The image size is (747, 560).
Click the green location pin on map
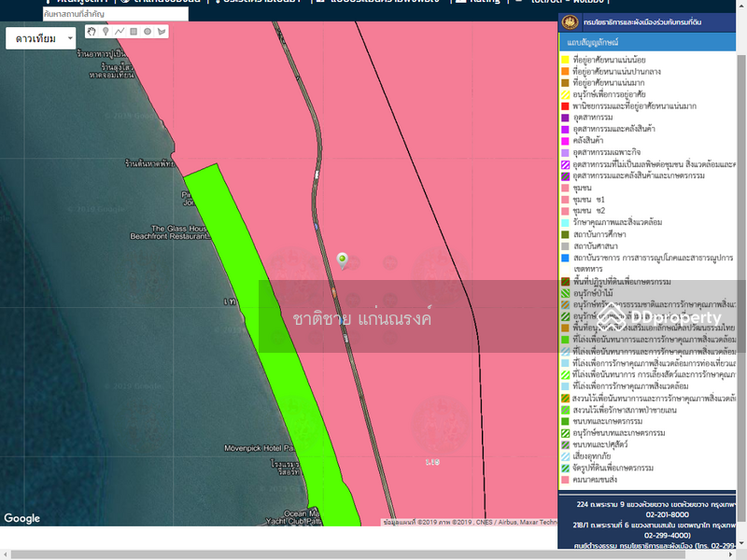[343, 259]
